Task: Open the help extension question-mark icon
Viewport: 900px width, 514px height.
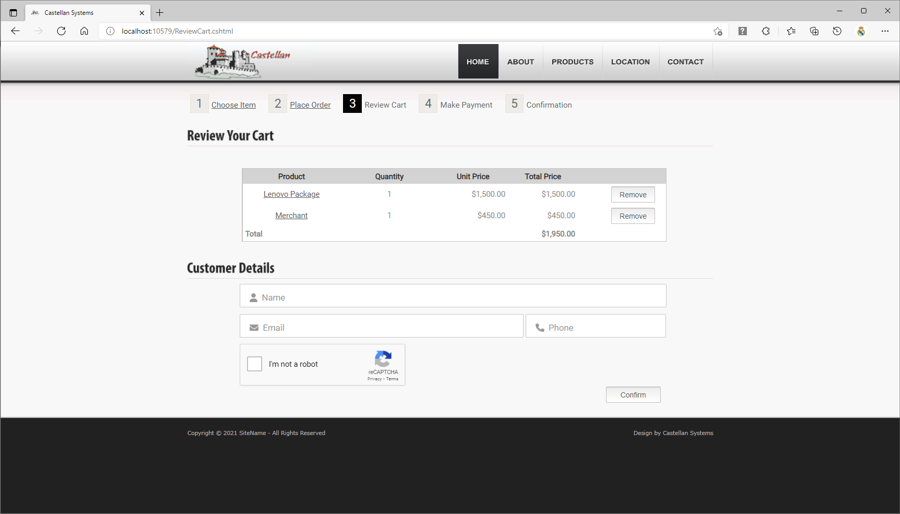Action: click(742, 31)
